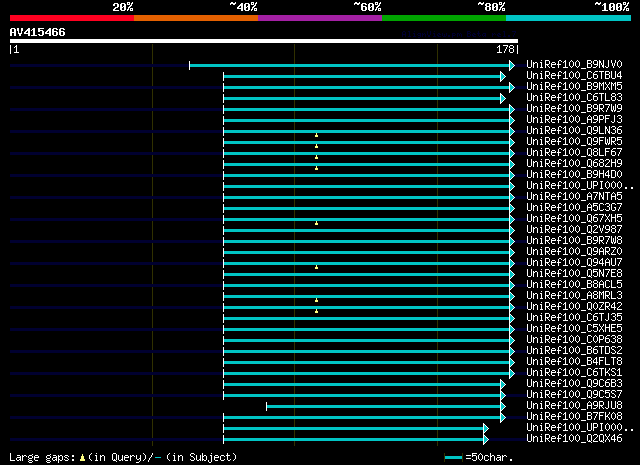Select the UniRef100_Q5N7E8 label

tap(574, 274)
